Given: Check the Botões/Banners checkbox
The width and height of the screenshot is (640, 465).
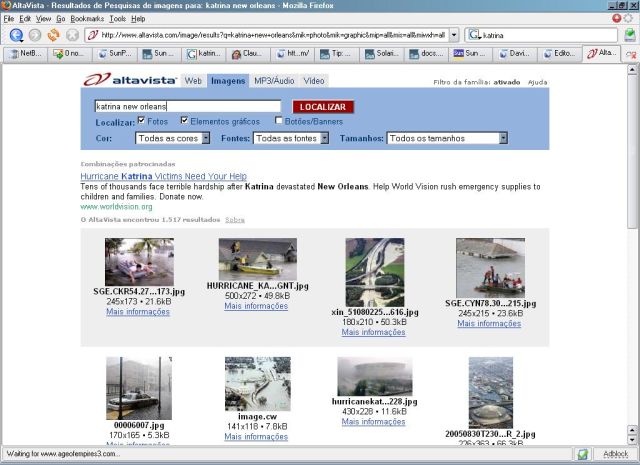Looking at the screenshot, I should (279, 120).
